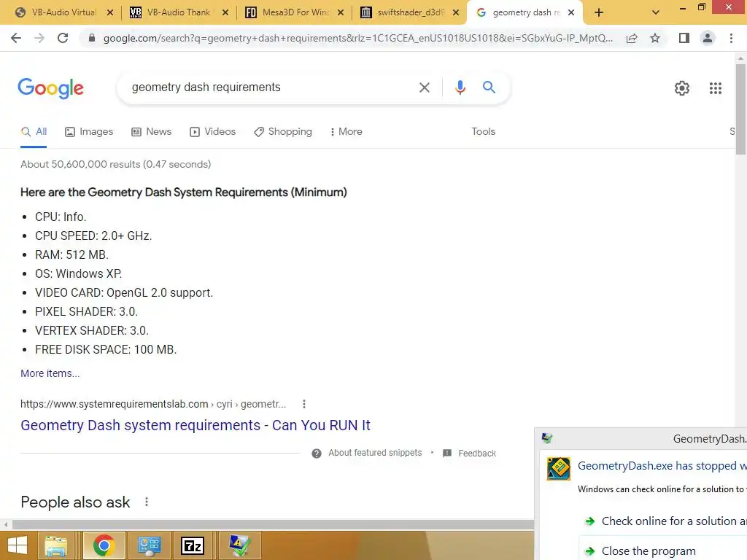
Task: Start voice search with the microphone
Action: click(x=460, y=87)
